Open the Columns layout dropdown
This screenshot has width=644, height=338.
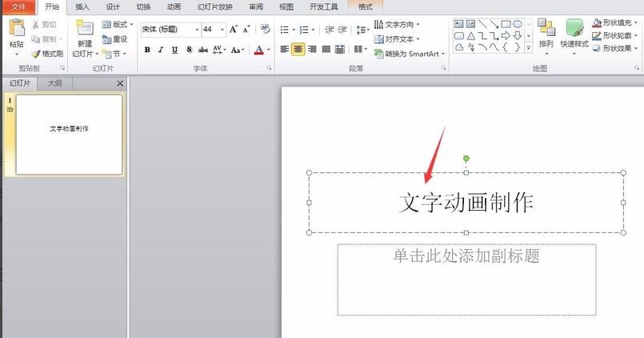(360, 50)
